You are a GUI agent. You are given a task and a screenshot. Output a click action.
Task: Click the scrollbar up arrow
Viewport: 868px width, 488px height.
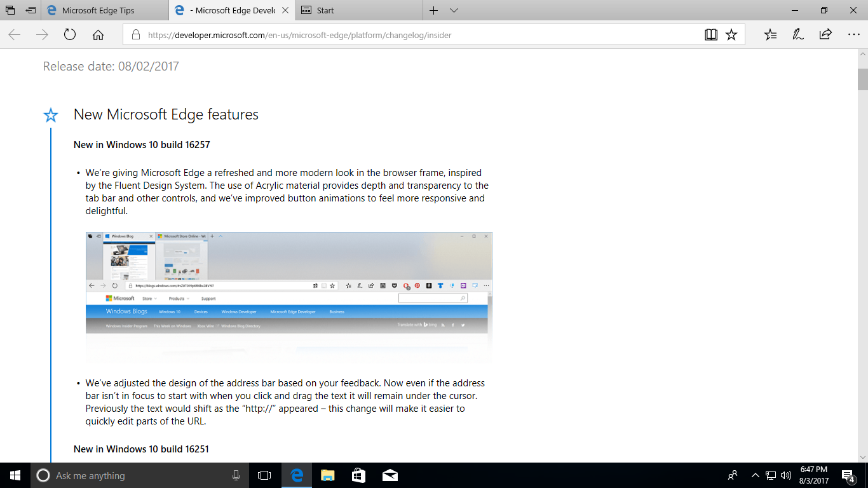[863, 55]
